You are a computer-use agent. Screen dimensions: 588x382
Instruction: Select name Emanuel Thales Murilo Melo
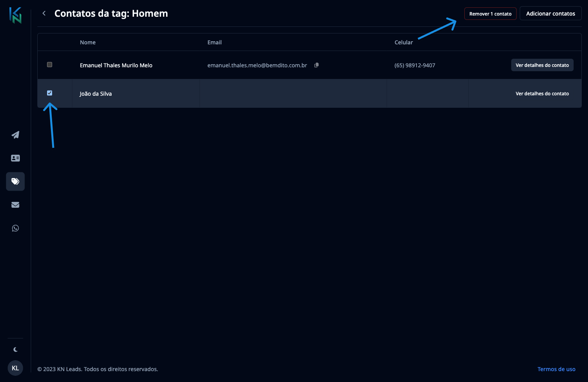[116, 65]
